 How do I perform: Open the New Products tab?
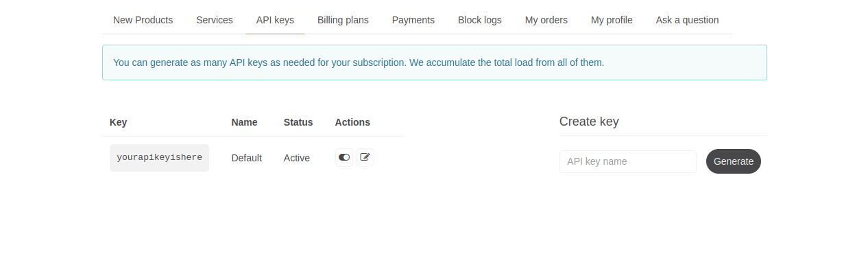[143, 20]
